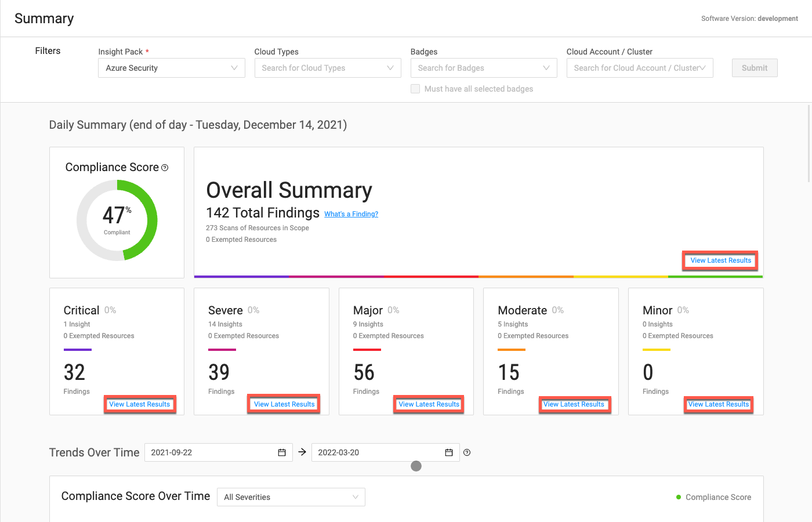Viewport: 812px width, 522px height.
Task: Expand the Cloud Types dropdown
Action: click(x=327, y=68)
